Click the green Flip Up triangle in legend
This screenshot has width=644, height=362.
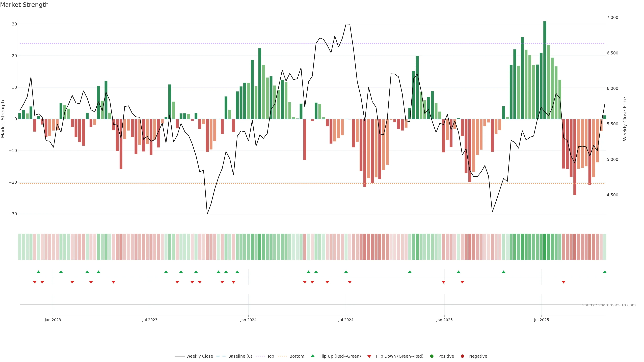pyautogui.click(x=312, y=356)
